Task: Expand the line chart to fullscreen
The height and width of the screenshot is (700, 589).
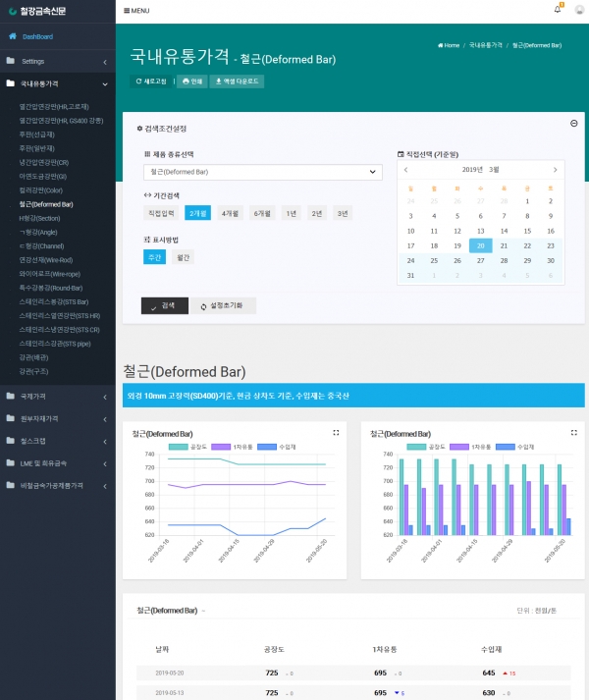Action: 336,432
